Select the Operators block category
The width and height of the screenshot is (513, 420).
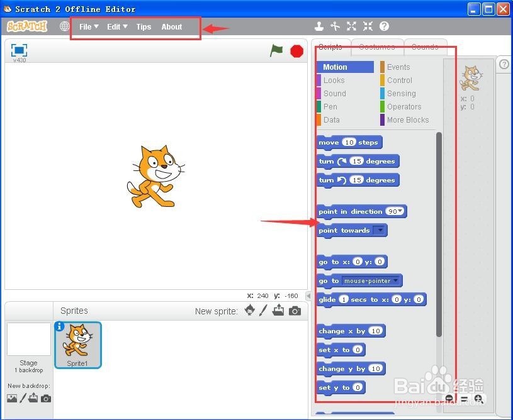click(x=408, y=106)
